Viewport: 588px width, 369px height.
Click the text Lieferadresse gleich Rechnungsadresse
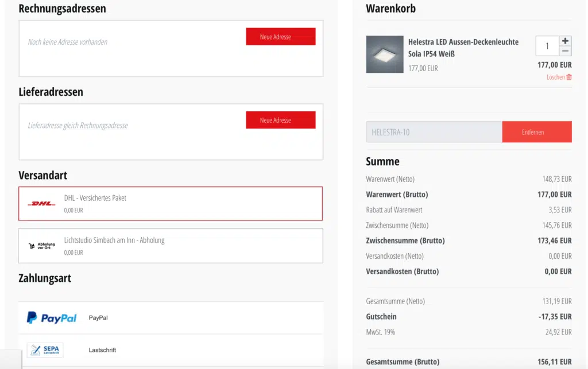[x=78, y=126]
